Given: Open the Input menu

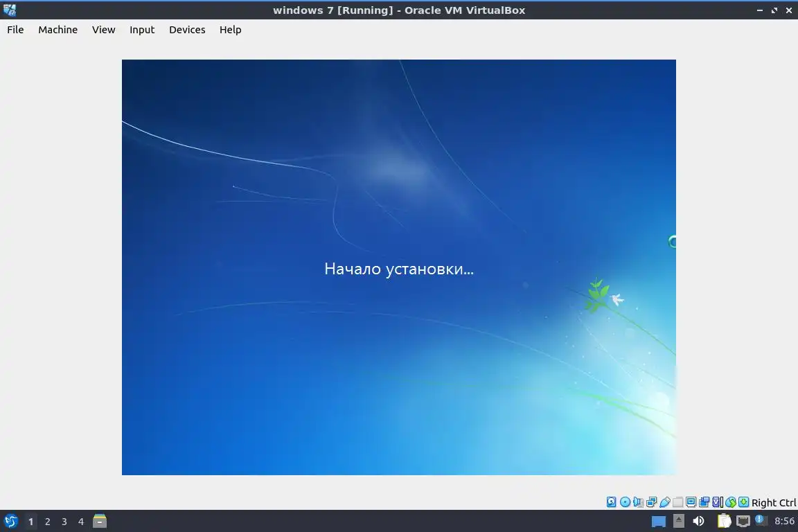Looking at the screenshot, I should [x=142, y=30].
